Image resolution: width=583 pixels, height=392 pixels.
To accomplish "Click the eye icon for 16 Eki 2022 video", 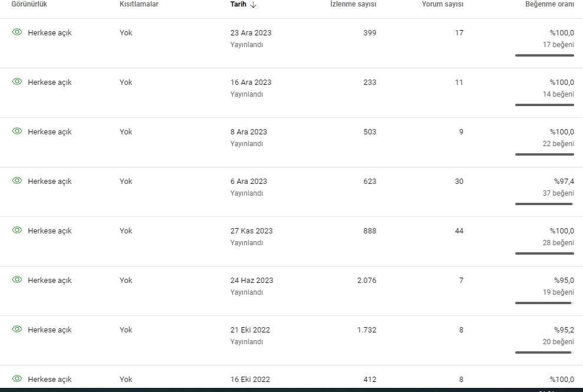I will pyautogui.click(x=17, y=378).
